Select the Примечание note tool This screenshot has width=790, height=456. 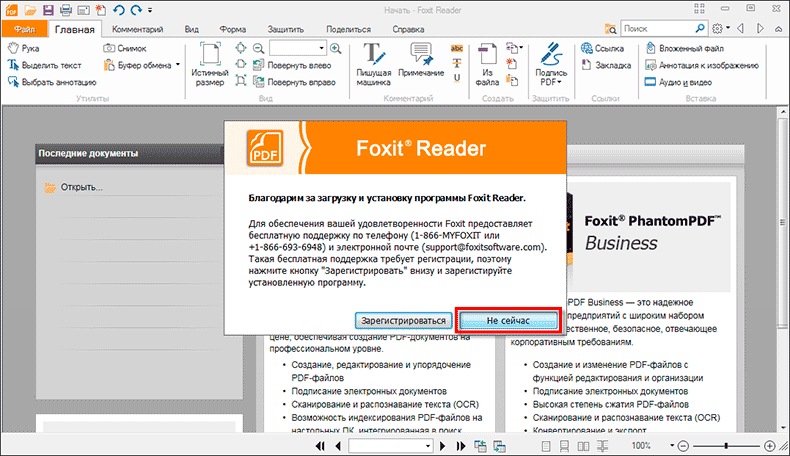coord(421,60)
